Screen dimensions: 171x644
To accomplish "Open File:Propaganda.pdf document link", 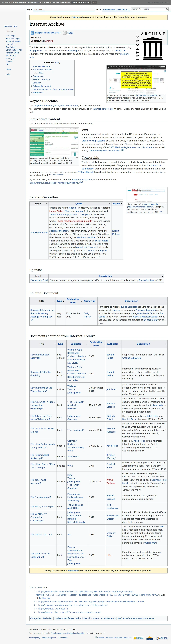I will (40, 497).
